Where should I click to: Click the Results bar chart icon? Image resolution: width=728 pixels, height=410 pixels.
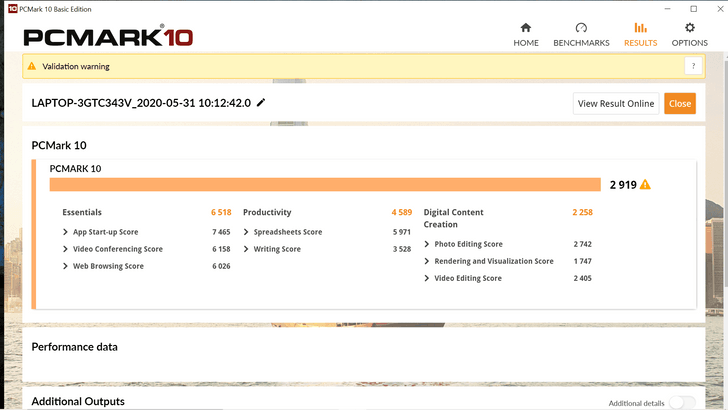(640, 28)
